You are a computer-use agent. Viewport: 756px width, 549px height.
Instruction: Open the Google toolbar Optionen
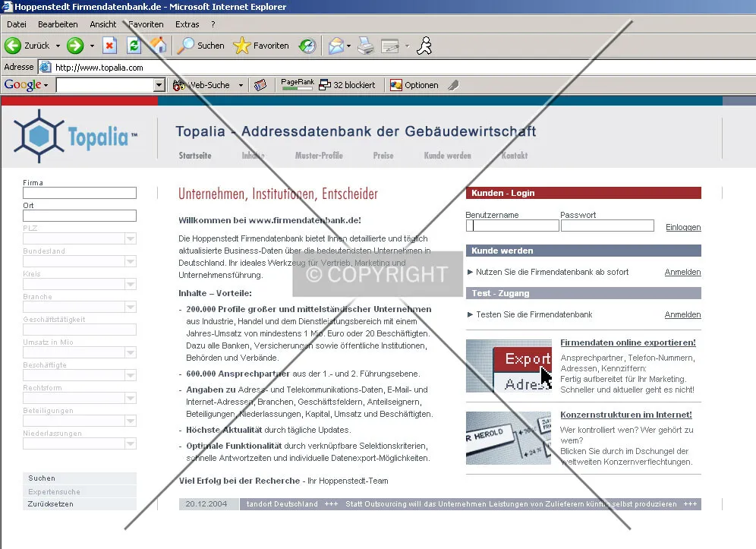coord(414,85)
